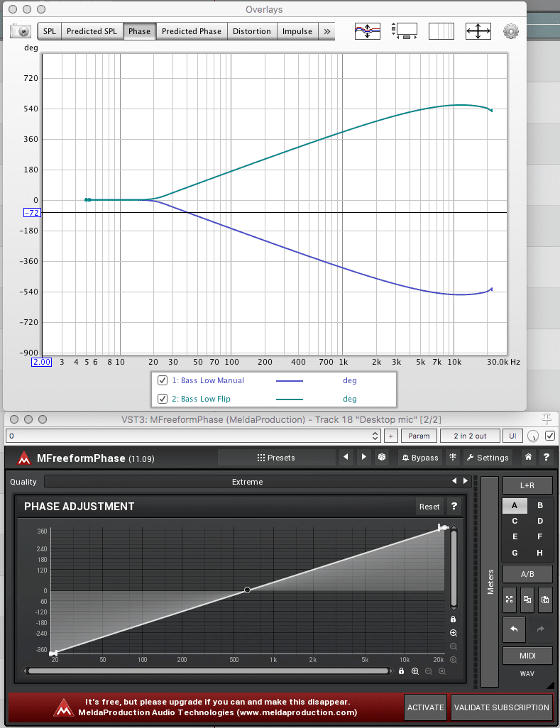Open the Overlays gear settings

pos(511,31)
